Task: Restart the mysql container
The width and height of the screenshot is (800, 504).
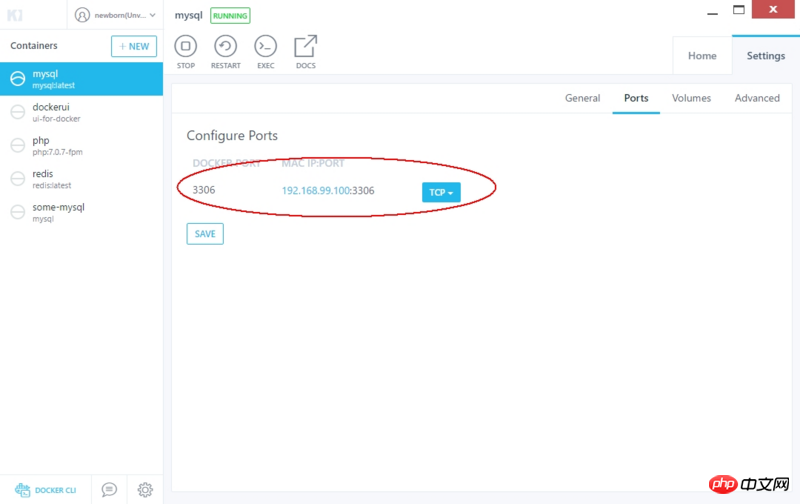Action: pyautogui.click(x=226, y=52)
